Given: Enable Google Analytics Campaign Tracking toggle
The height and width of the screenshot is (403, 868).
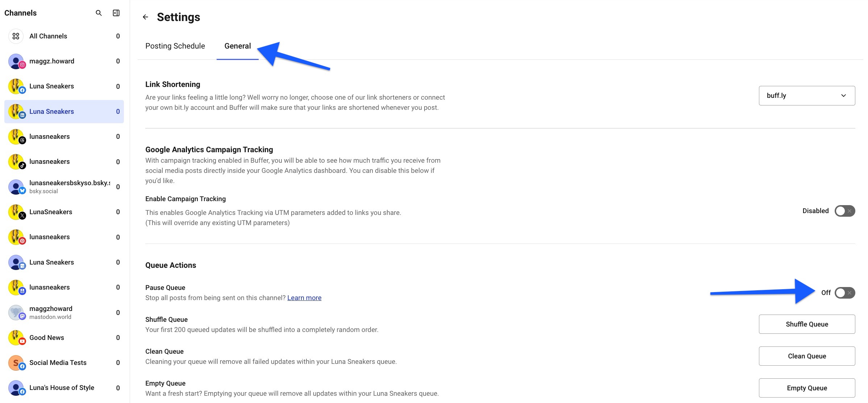Looking at the screenshot, I should click(845, 210).
